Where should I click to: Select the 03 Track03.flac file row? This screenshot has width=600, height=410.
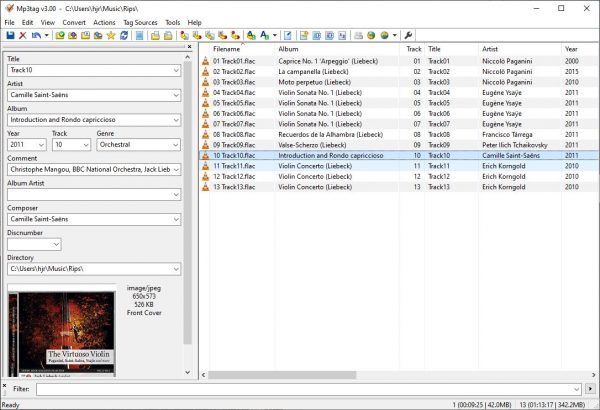coord(398,82)
